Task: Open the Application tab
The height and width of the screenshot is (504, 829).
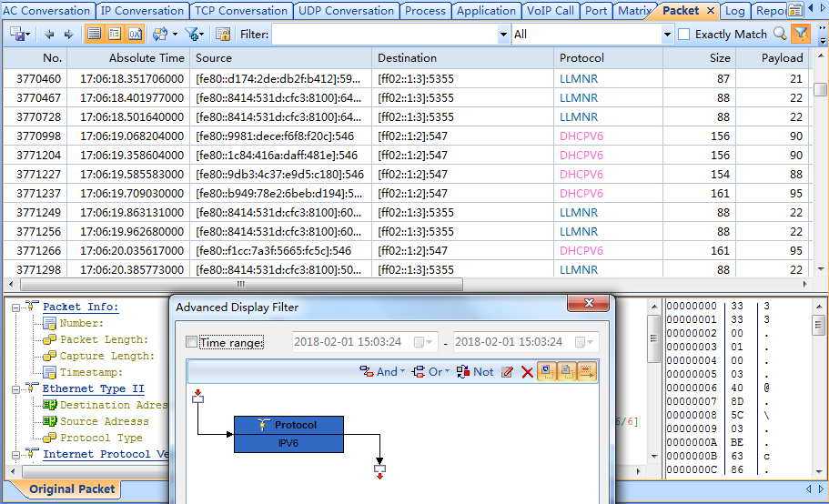Action: (486, 11)
